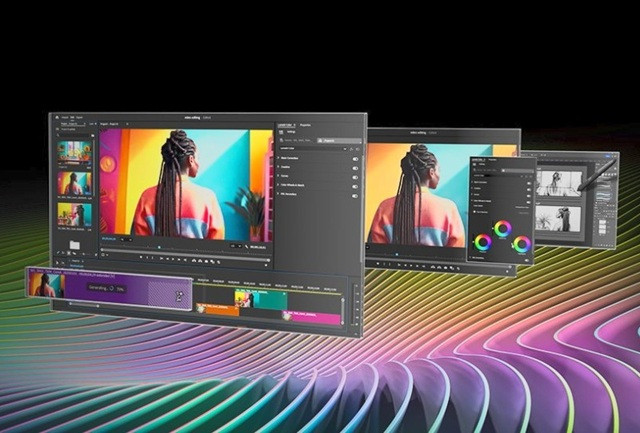Expand the HSL Secondary section in main window

click(x=279, y=194)
